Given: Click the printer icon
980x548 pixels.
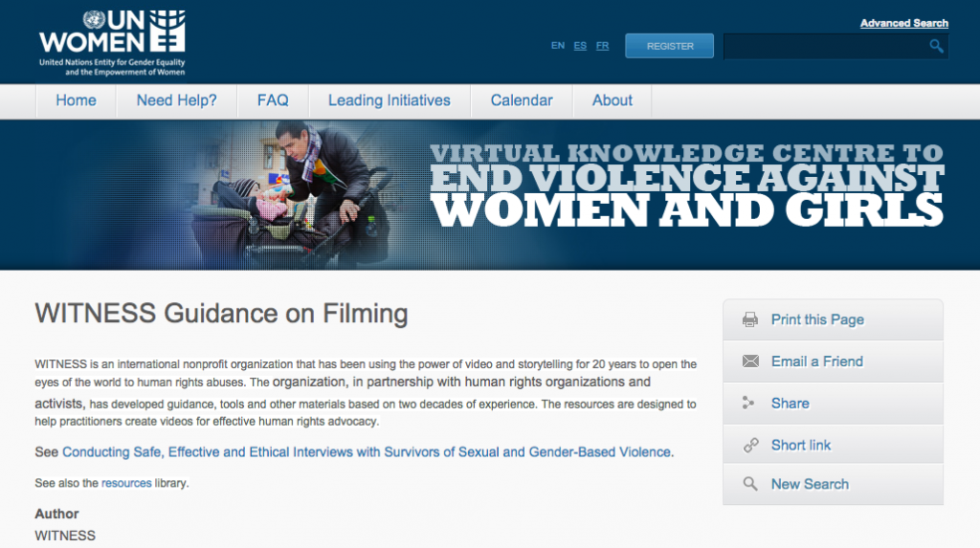Looking at the screenshot, I should 750,320.
